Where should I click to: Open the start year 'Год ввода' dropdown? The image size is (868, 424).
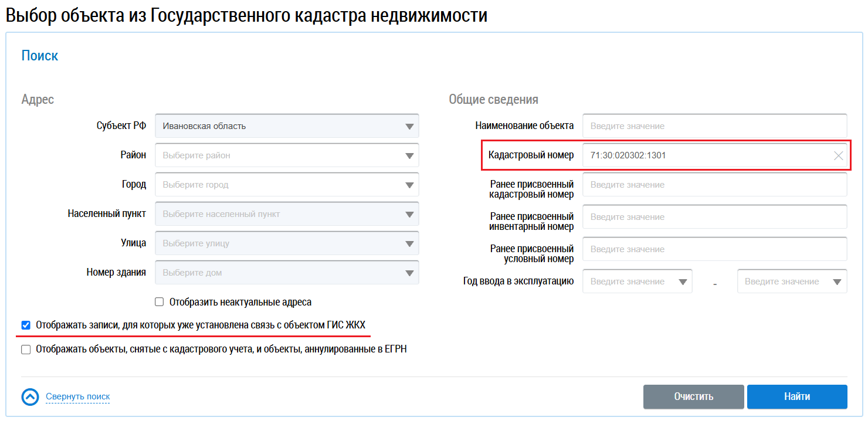tap(638, 281)
